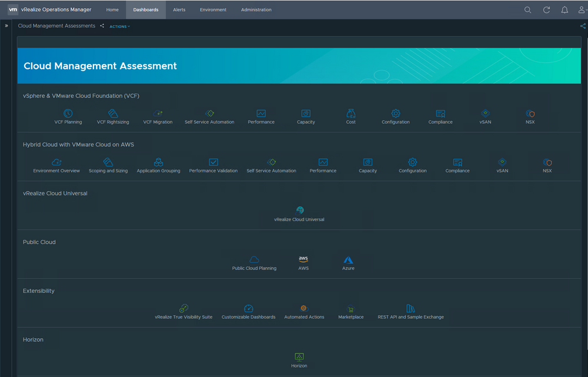Launch the Horizon dashboard icon
The image size is (588, 377).
(299, 357)
